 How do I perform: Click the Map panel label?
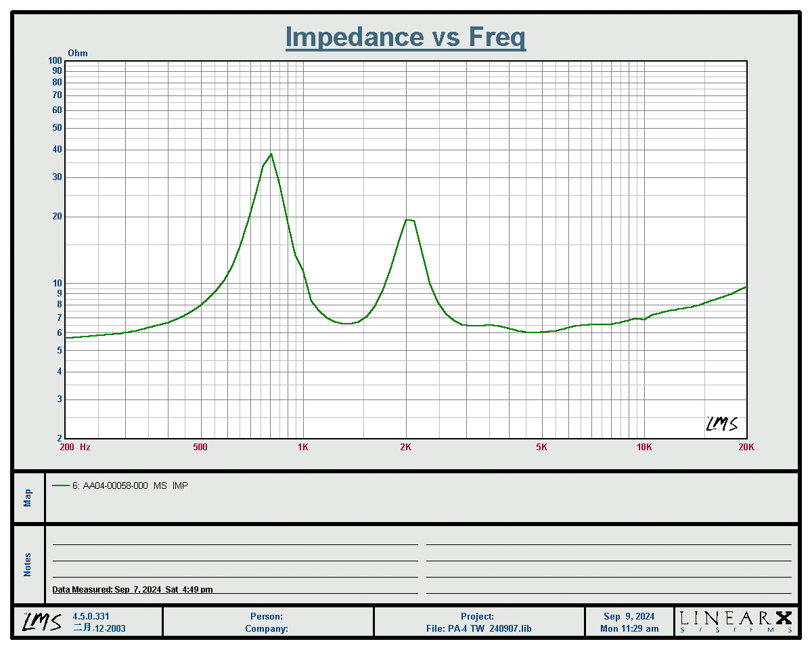pyautogui.click(x=28, y=498)
